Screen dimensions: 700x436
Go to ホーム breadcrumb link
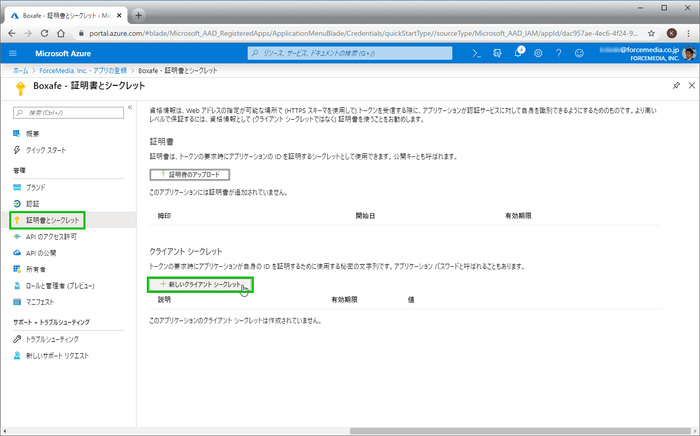point(21,71)
